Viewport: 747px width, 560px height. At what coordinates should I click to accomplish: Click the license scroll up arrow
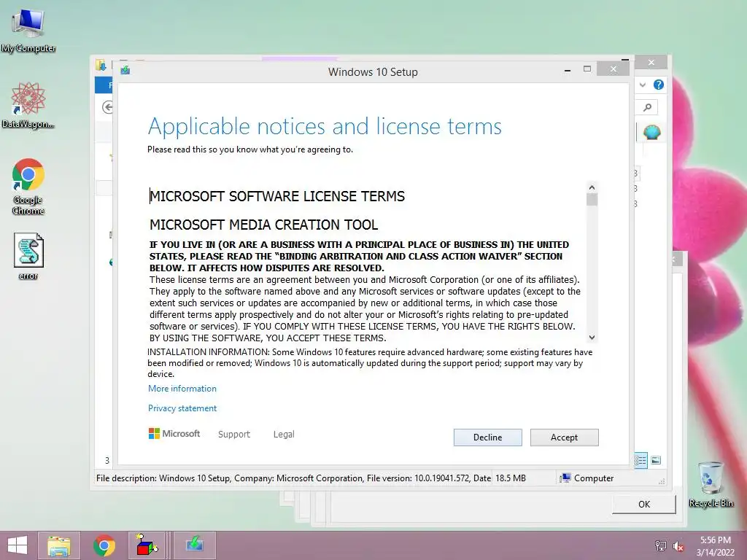coord(592,187)
